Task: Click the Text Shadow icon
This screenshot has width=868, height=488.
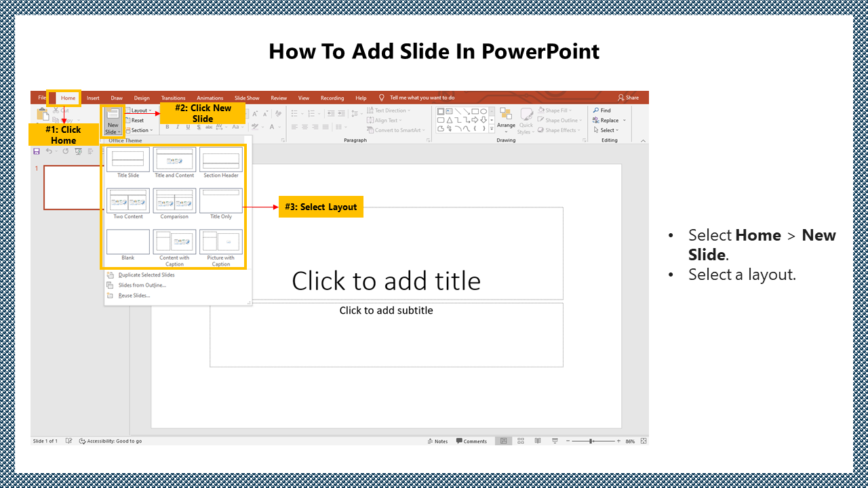Action: (199, 127)
